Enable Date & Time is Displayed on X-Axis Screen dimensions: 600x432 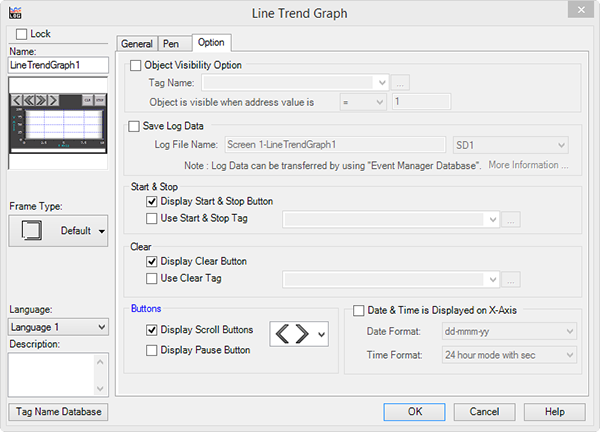click(x=359, y=311)
